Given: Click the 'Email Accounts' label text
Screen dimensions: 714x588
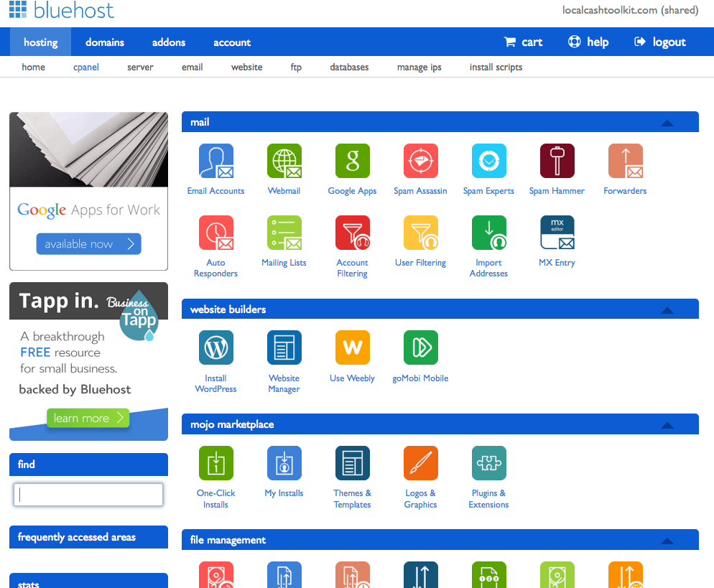Looking at the screenshot, I should (215, 191).
